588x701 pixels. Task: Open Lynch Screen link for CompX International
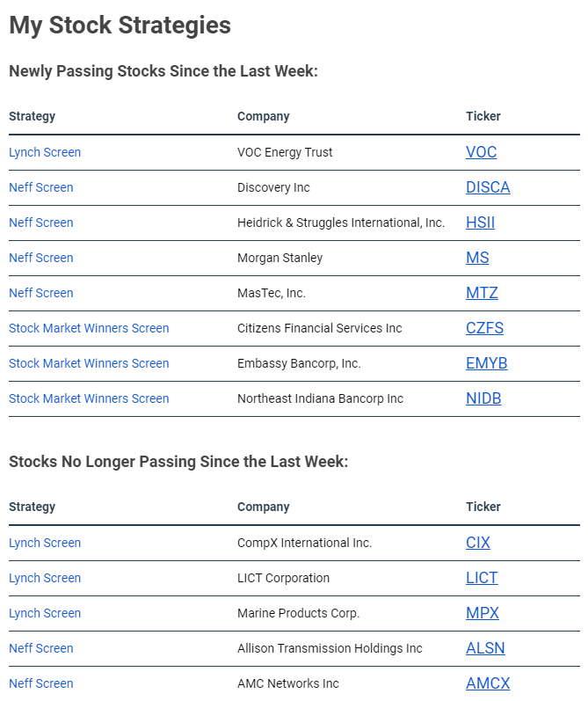(45, 543)
